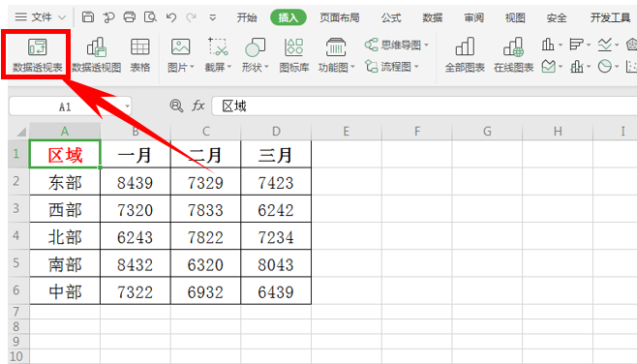The image size is (637, 364).
Task: Click the formula bar showing 区域
Action: [x=425, y=106]
